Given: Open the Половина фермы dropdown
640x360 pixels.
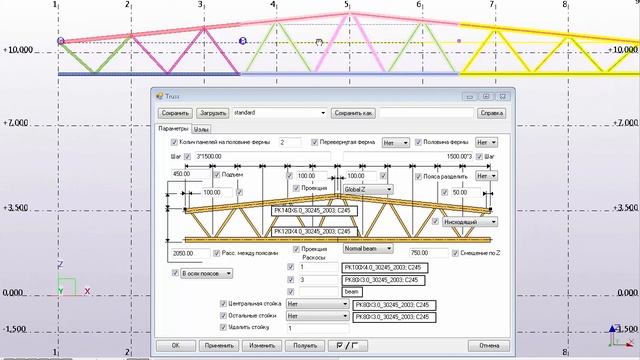Looking at the screenshot, I should tap(486, 143).
